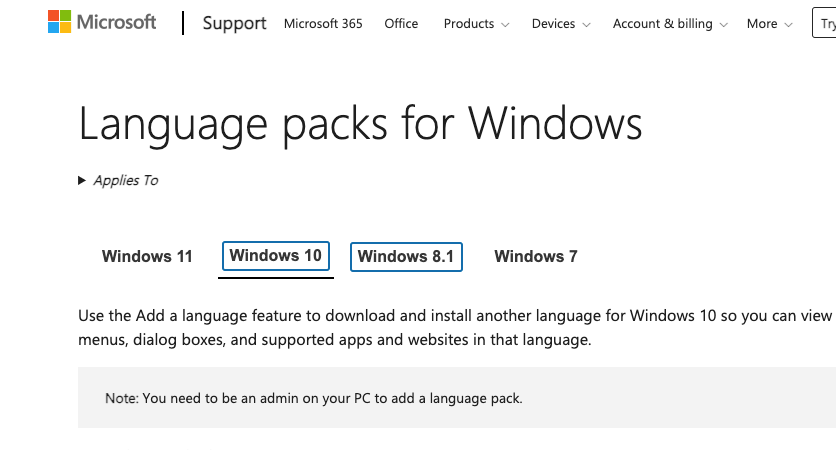Open the Account & billing dropdown
This screenshot has height=450, width=836.
670,23
